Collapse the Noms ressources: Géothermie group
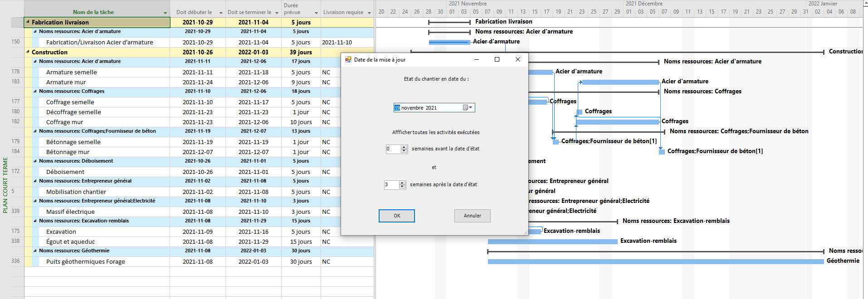Screen dimensions: 868x299 click(x=35, y=251)
